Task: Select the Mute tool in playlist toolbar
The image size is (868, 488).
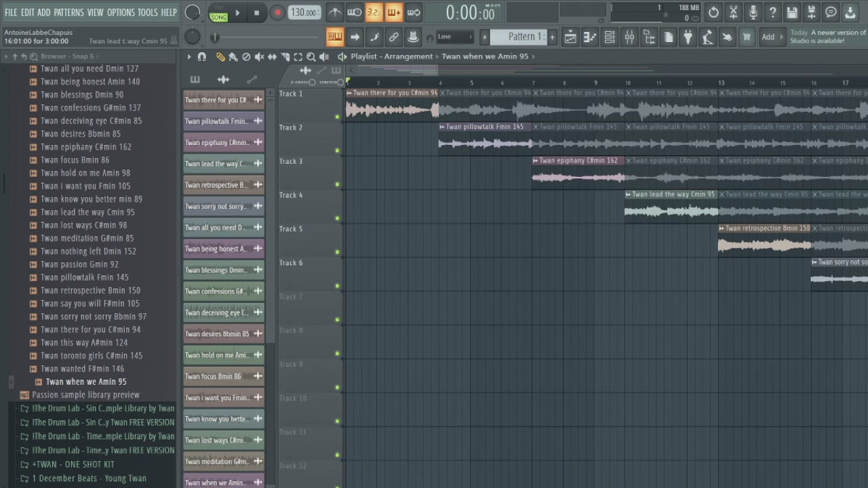Action: [x=259, y=57]
